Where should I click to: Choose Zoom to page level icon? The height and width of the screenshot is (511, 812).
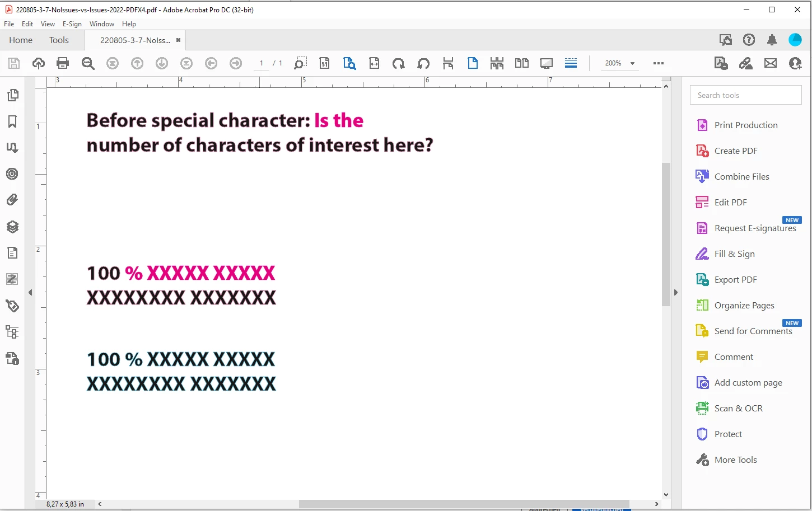pyautogui.click(x=349, y=63)
